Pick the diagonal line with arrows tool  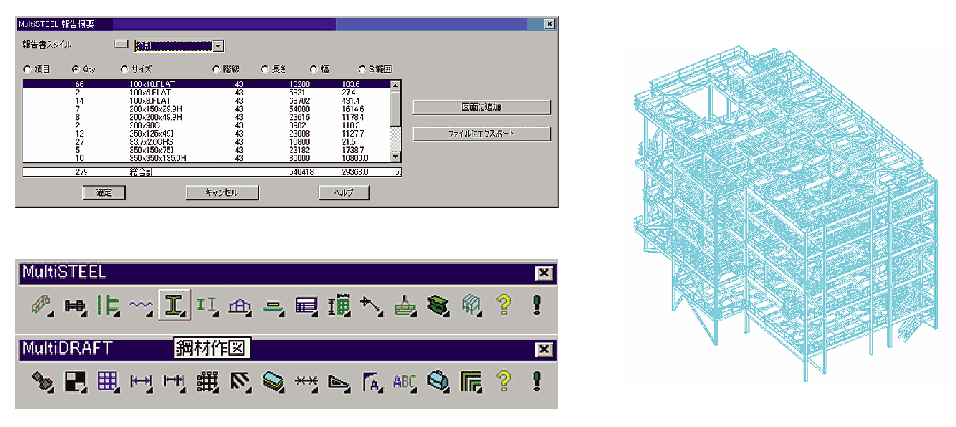[372, 305]
